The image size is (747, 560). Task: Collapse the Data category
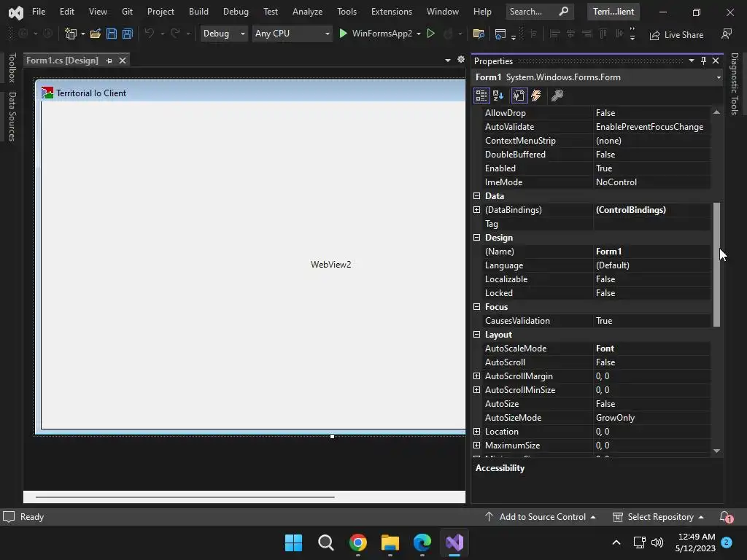[476, 195]
